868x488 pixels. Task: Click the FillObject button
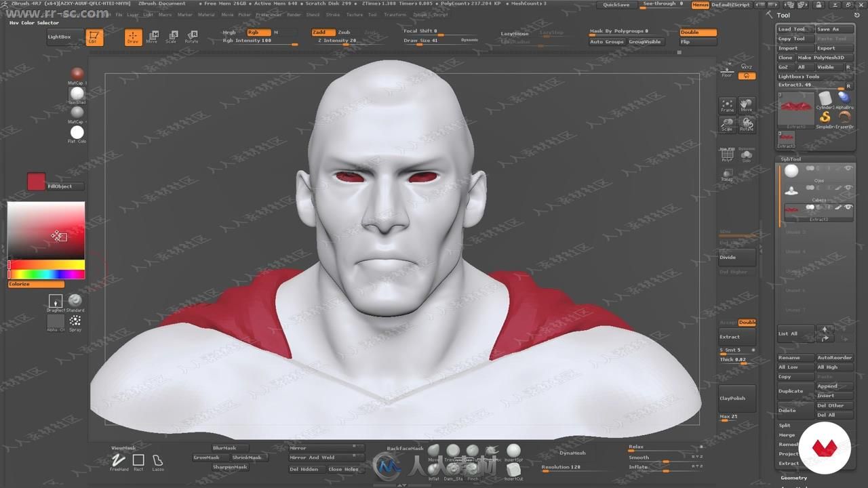(x=64, y=186)
